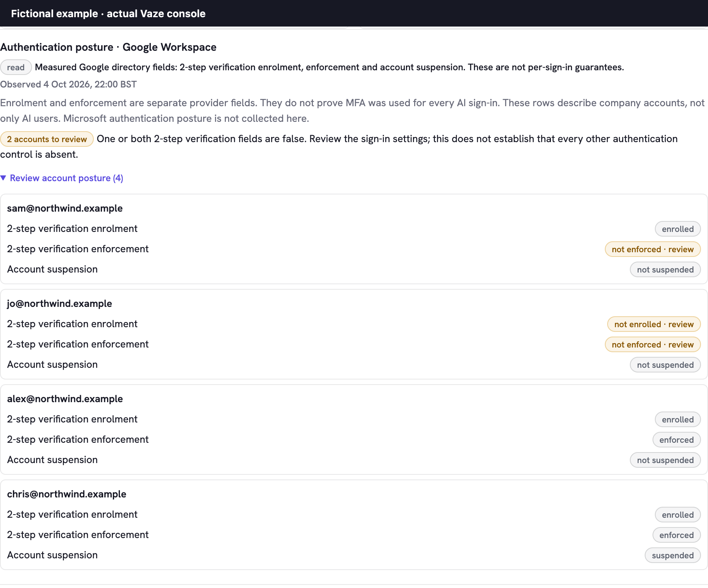708x588 pixels.
Task: Click the 'read' badge
Action: coord(16,67)
